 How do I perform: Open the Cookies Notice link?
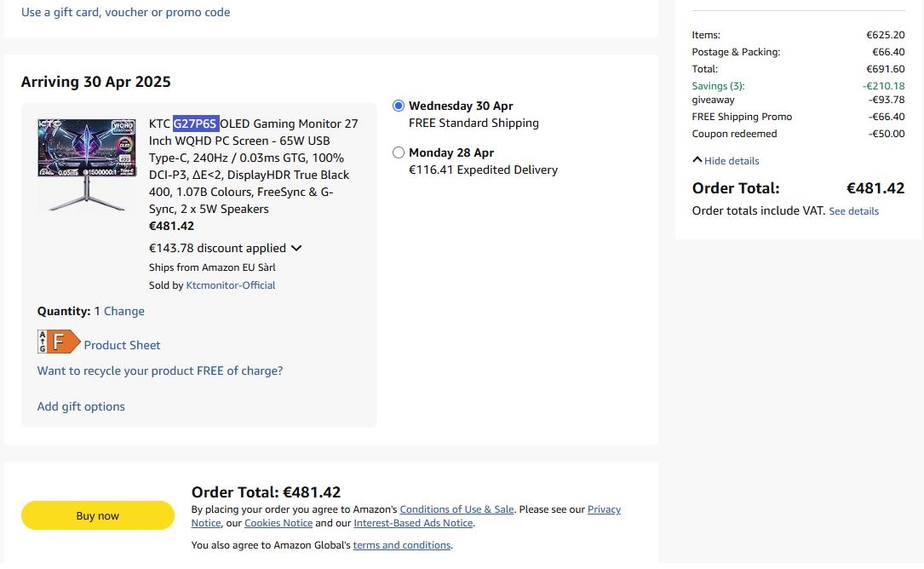point(278,523)
